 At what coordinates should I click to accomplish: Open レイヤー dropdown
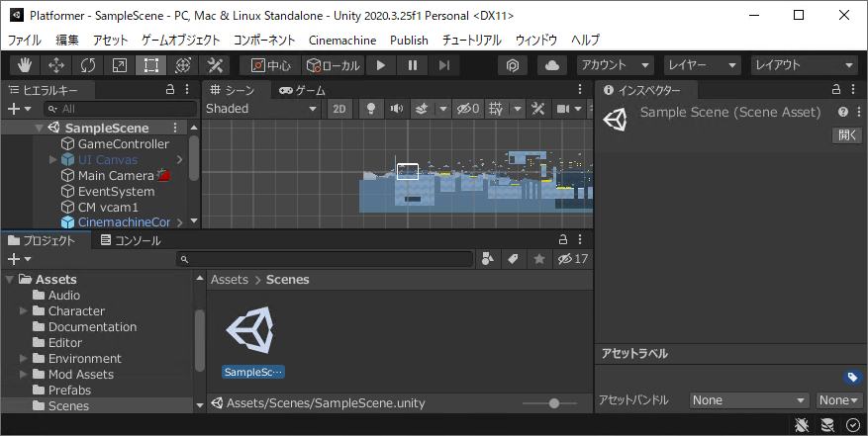tap(702, 65)
